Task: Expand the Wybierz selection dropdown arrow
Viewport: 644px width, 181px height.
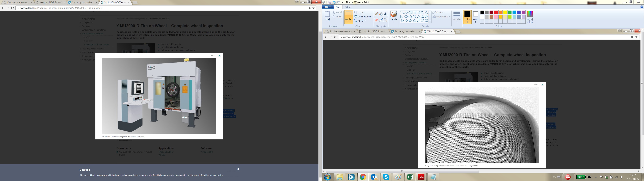Action: point(348,22)
